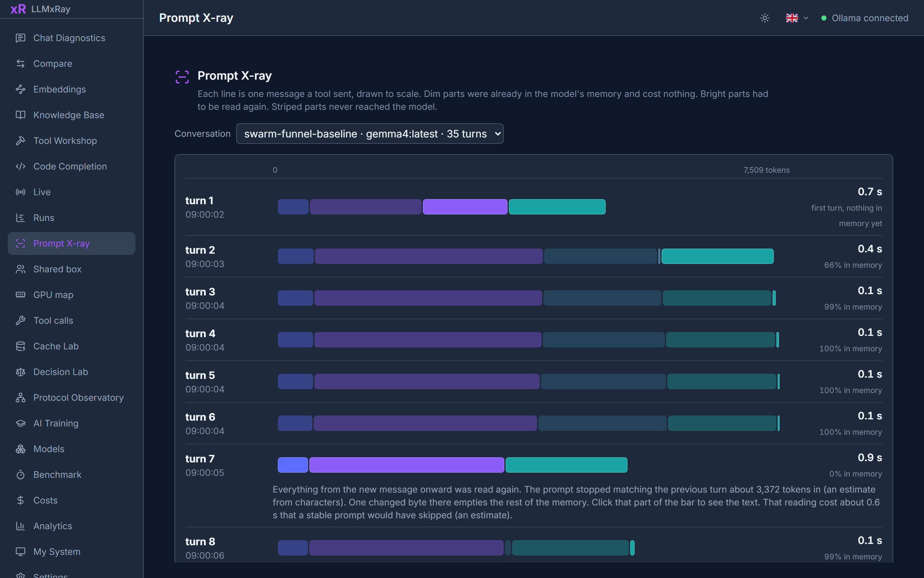Open the Cache Lab database icon
The image size is (924, 578).
[x=21, y=346]
